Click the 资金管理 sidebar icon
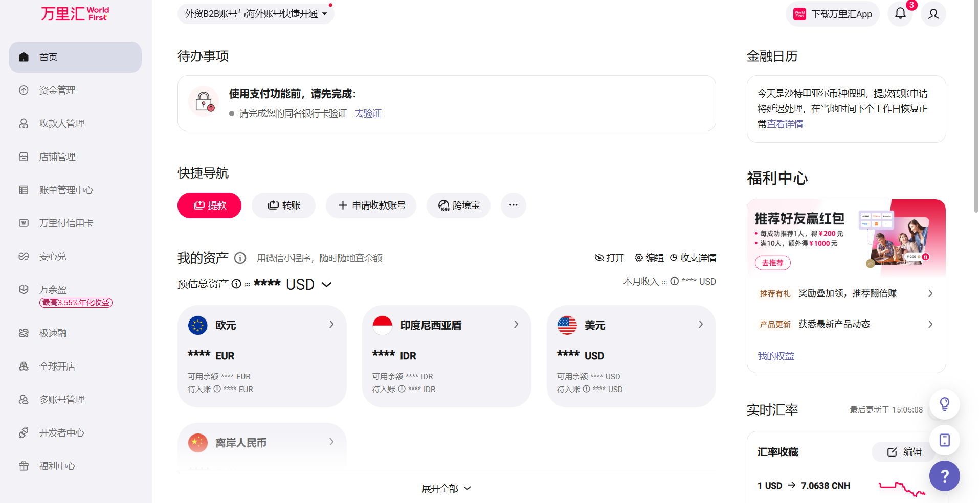The image size is (980, 503). point(24,90)
